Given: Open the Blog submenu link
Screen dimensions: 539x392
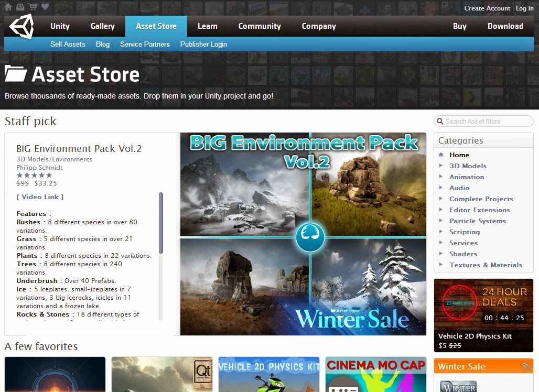Looking at the screenshot, I should pos(103,44).
